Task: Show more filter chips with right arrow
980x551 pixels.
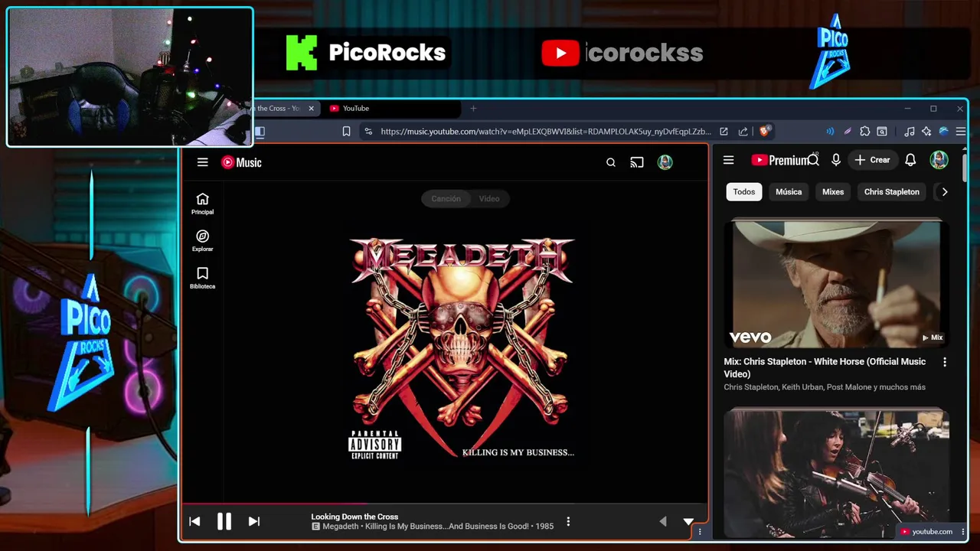Action: point(945,192)
